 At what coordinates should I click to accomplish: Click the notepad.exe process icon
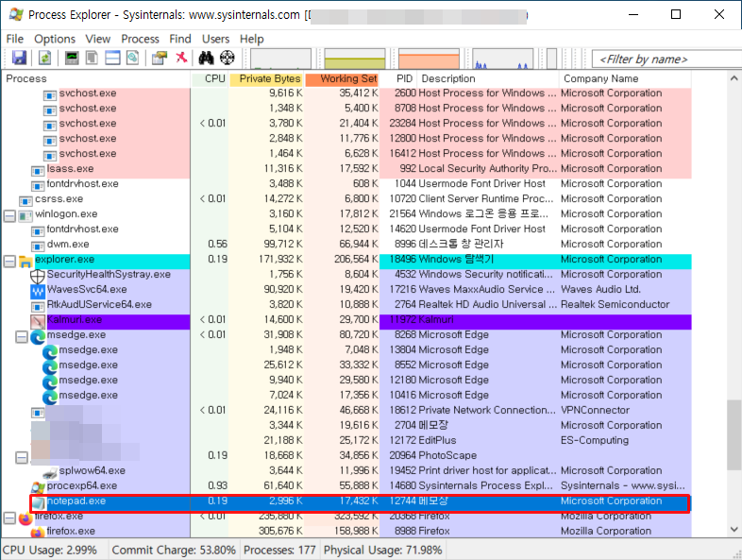tap(38, 502)
